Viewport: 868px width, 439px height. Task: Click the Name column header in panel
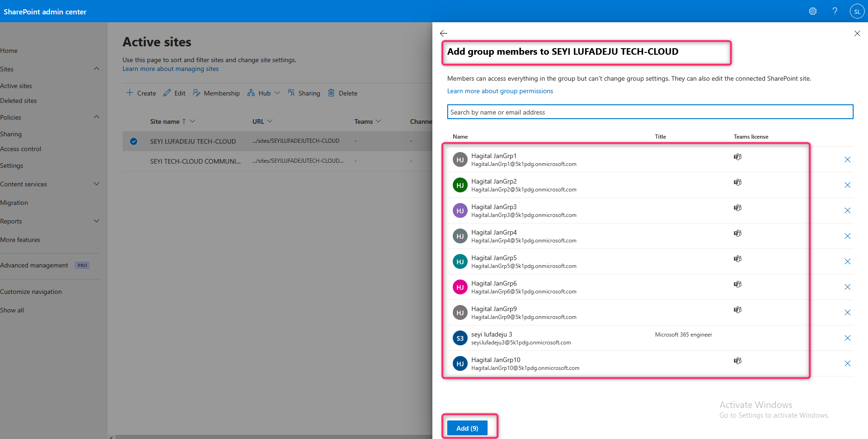point(460,137)
